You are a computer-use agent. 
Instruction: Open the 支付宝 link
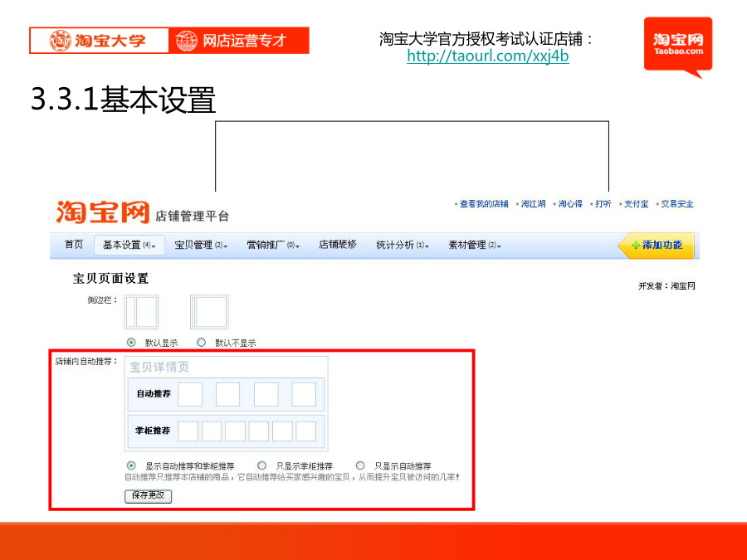(636, 204)
